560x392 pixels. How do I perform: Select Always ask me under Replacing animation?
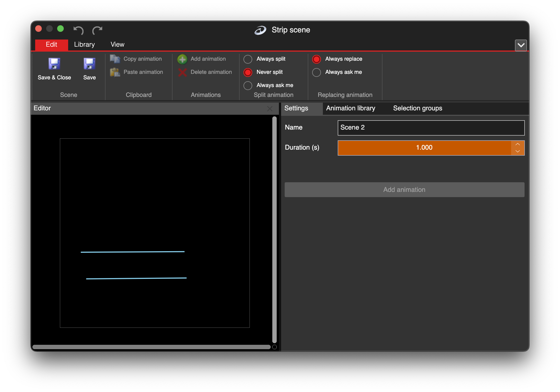tap(317, 72)
